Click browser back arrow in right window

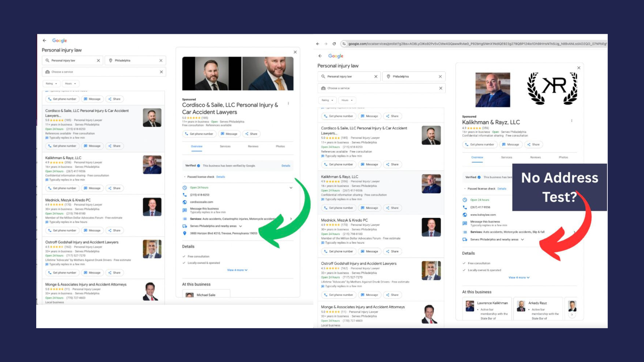318,44
